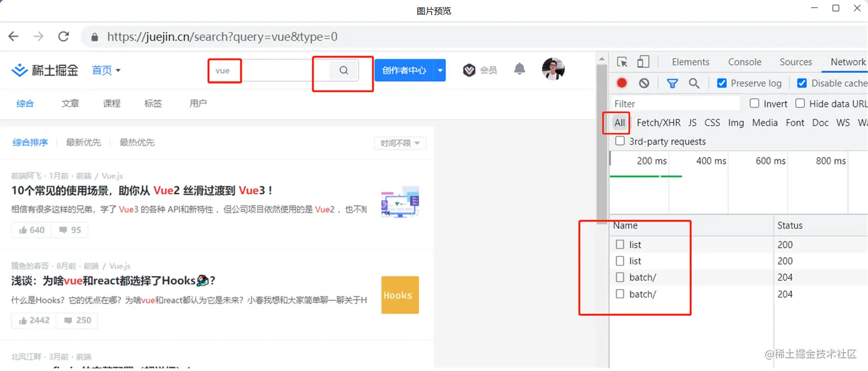Click the DevTools Filter input field
This screenshot has height=371, width=868.
[x=676, y=103]
